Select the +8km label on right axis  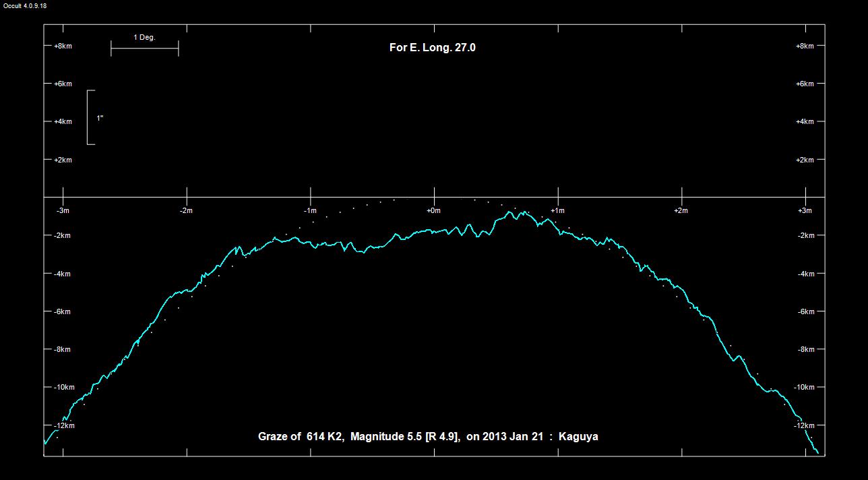pos(805,46)
